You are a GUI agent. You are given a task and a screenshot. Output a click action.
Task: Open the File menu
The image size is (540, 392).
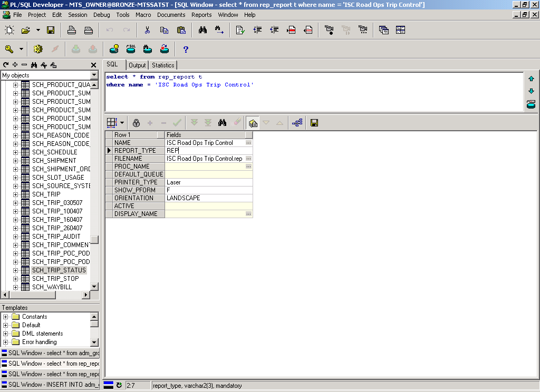(17, 15)
